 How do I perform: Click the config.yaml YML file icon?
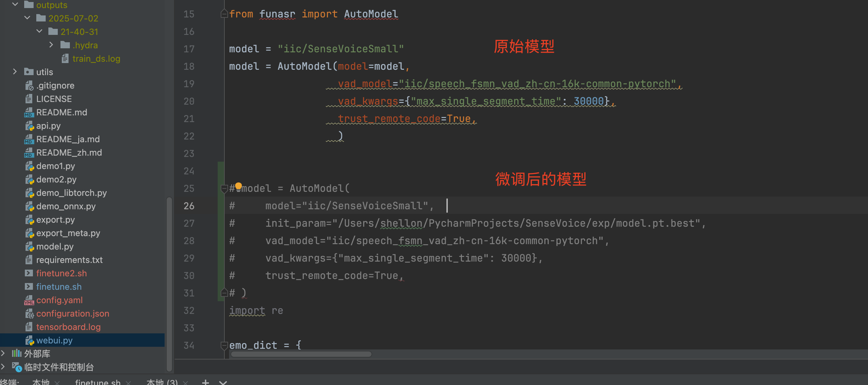click(29, 300)
